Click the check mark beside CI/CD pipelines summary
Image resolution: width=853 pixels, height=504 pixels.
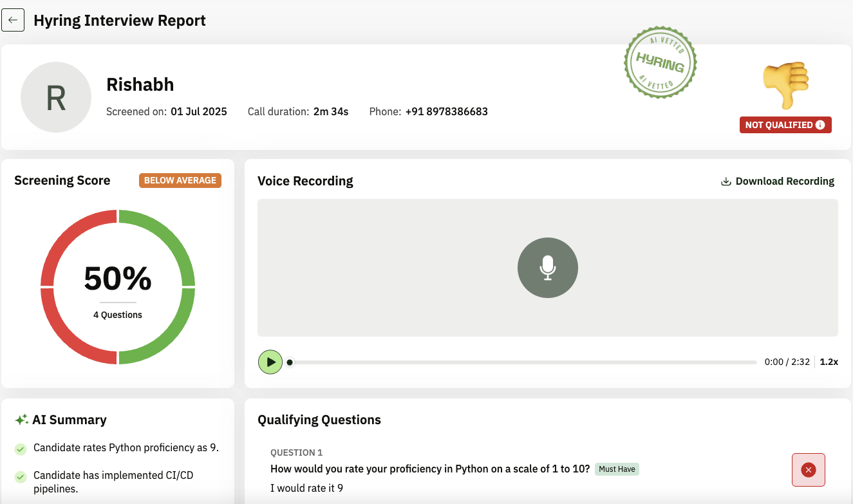point(21,476)
